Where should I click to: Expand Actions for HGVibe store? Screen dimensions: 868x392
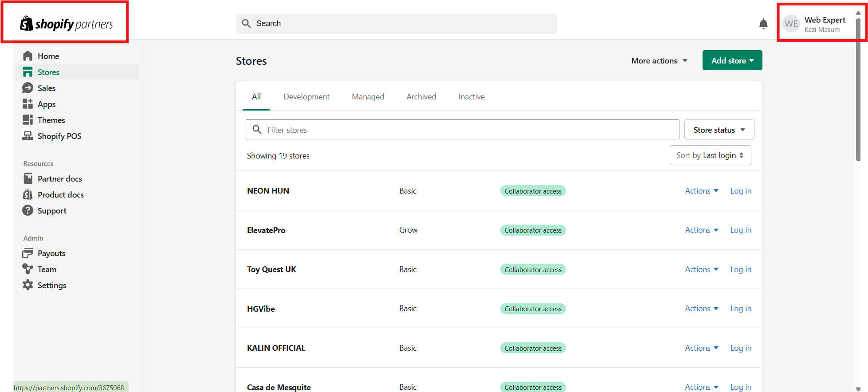click(x=702, y=308)
